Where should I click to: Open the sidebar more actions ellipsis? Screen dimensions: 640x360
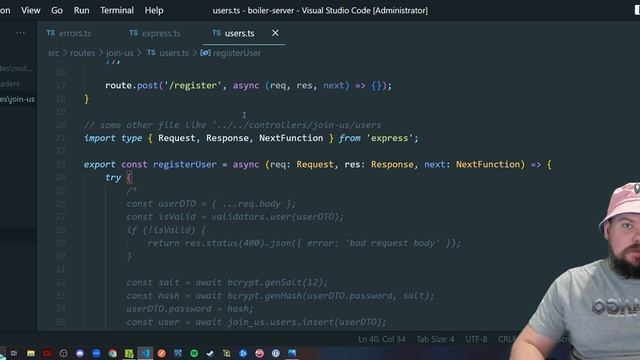[x=20, y=33]
